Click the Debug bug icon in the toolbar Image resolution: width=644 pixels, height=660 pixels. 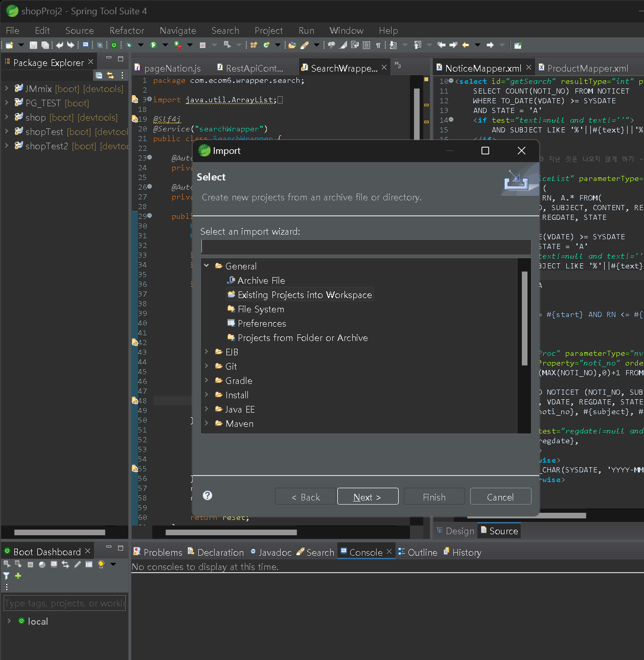[129, 45]
